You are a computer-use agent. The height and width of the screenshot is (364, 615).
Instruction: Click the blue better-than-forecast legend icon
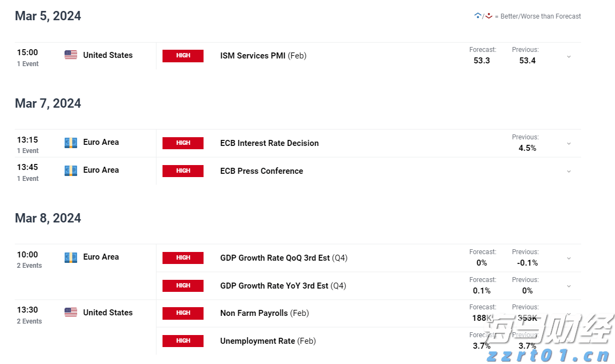tap(478, 16)
